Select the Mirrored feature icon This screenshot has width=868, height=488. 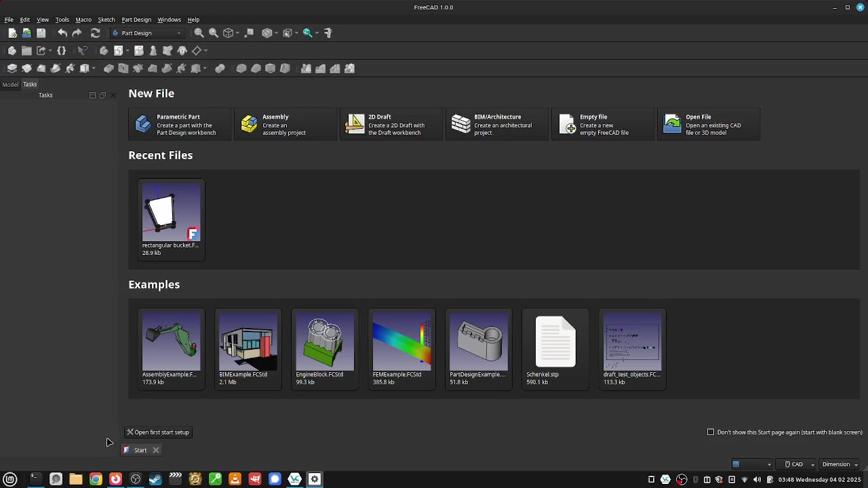(306, 68)
